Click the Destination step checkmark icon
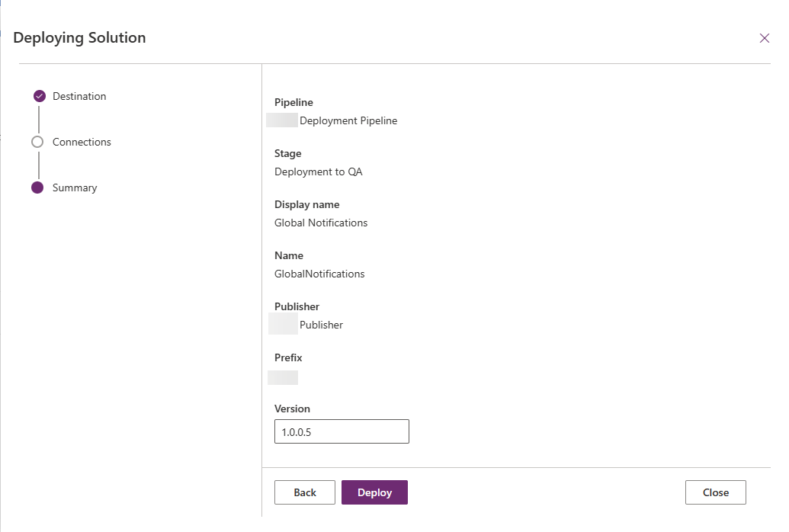 (x=39, y=96)
